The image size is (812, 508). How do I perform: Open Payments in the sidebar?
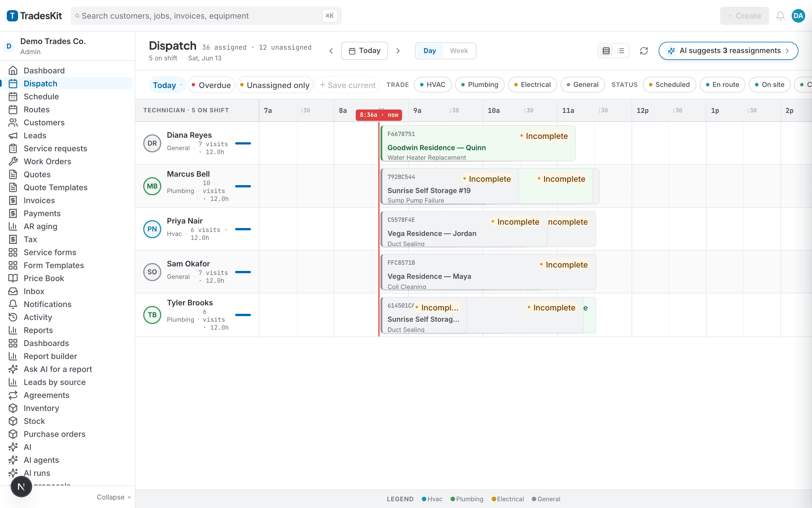(67, 213)
